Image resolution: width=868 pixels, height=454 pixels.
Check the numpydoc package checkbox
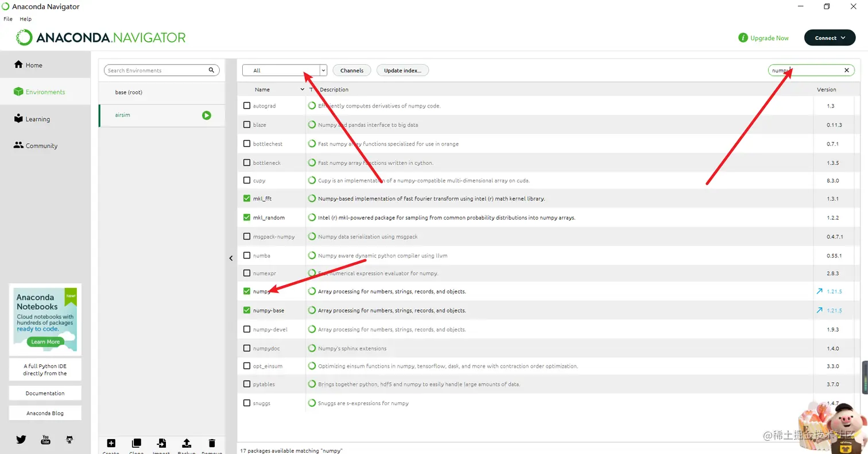point(247,348)
